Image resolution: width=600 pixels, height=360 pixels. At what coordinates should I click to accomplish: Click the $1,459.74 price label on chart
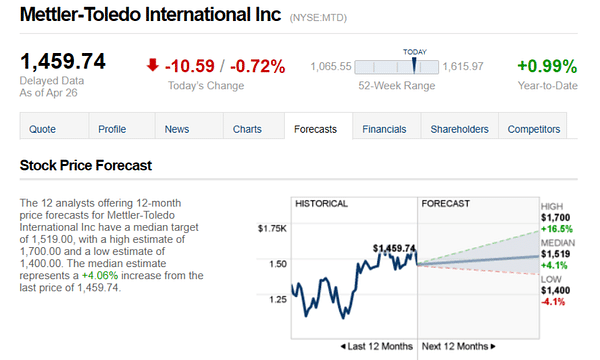[394, 249]
